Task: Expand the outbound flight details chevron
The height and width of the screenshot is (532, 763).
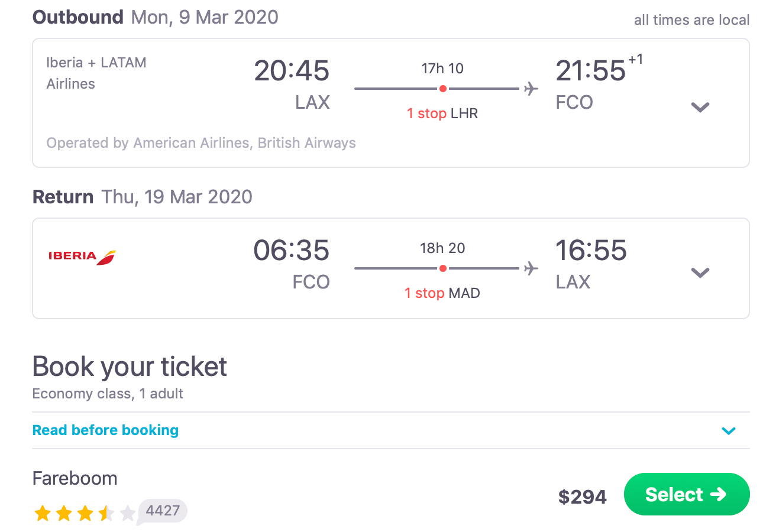Action: coord(700,107)
